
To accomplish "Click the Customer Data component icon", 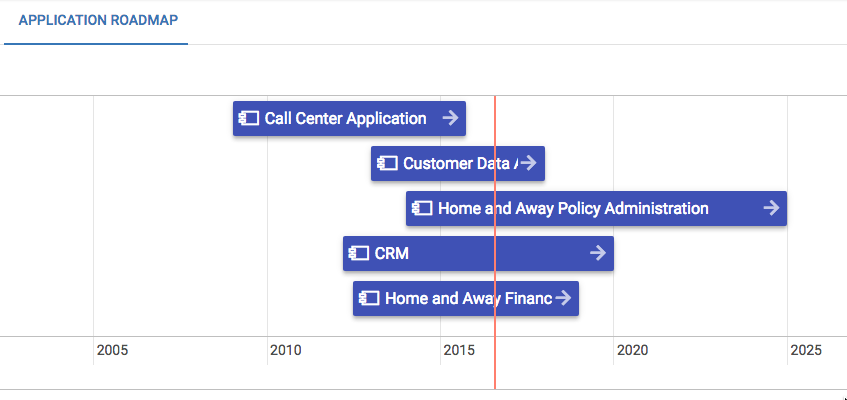I will click(387, 163).
